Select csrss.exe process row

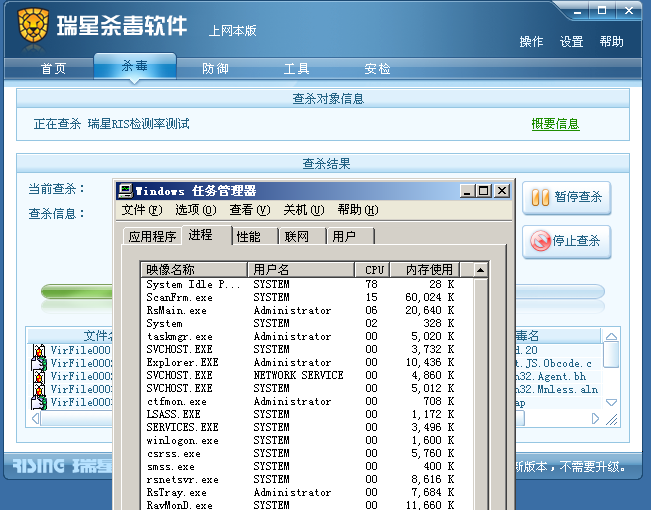point(307,453)
